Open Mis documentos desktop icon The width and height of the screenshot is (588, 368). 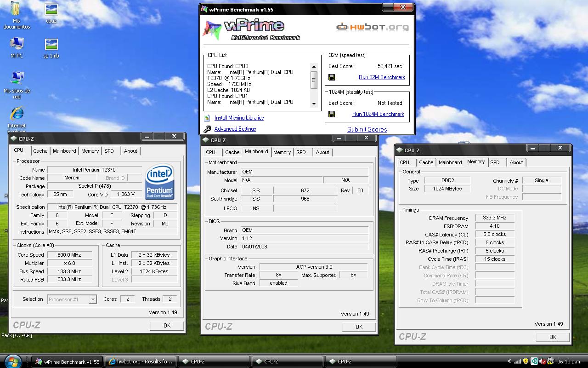(x=17, y=15)
